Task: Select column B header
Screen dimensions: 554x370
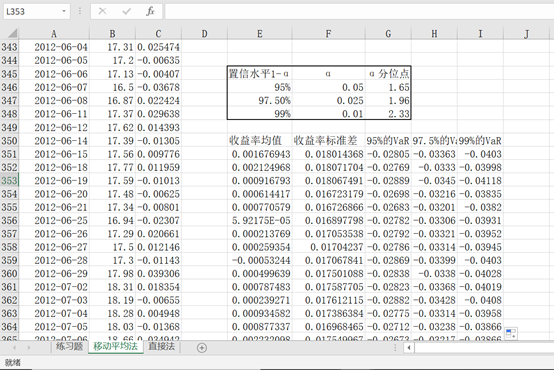Action: [112, 34]
